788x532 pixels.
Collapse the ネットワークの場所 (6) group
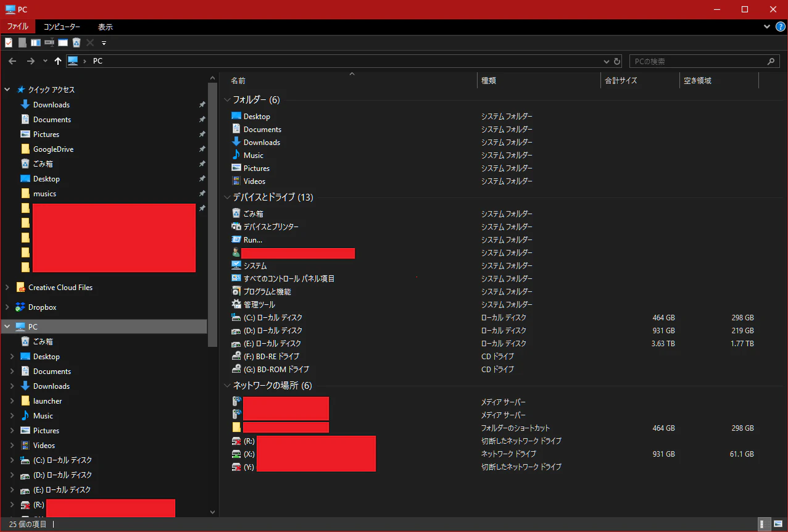tap(227, 386)
